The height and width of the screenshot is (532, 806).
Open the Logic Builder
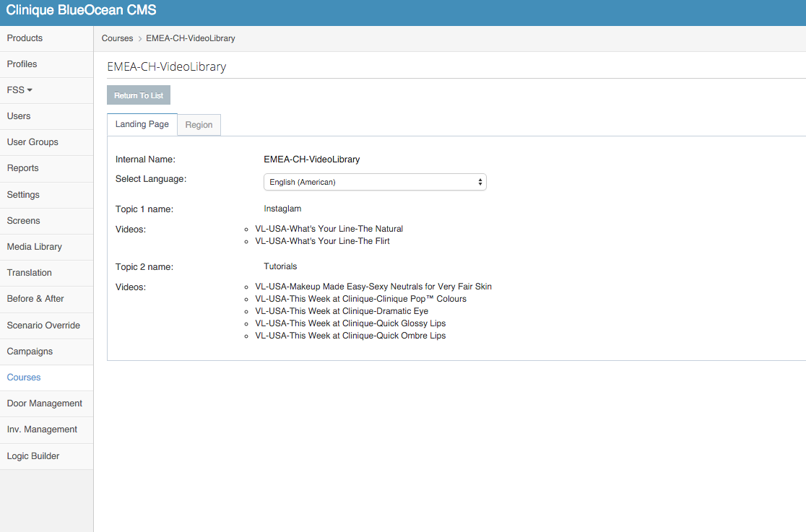46,456
